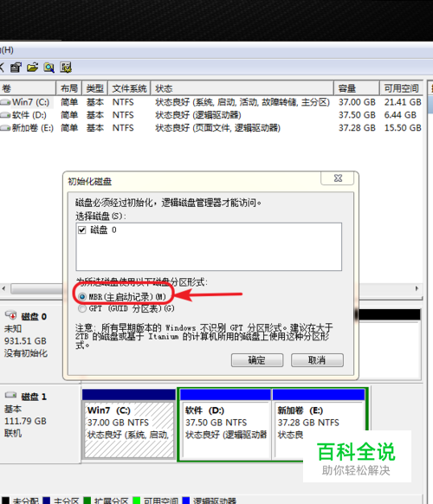Image resolution: width=433 pixels, height=504 pixels.
Task: Click the 磁盘 1 disk icon
Action: coord(10,395)
